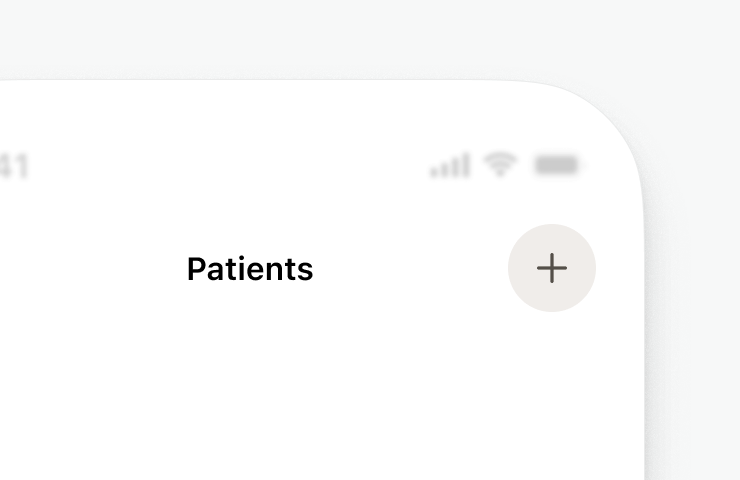Click the plus icon to add patient

(x=552, y=268)
